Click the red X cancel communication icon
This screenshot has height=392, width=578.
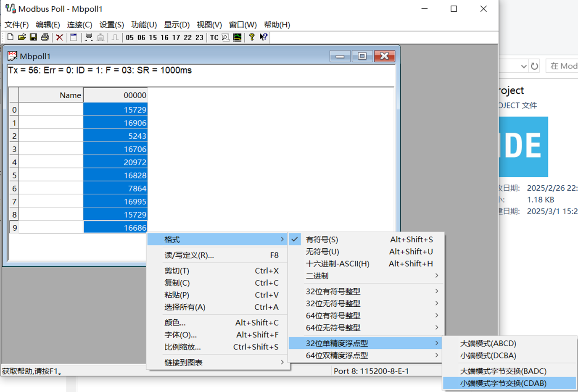click(59, 37)
